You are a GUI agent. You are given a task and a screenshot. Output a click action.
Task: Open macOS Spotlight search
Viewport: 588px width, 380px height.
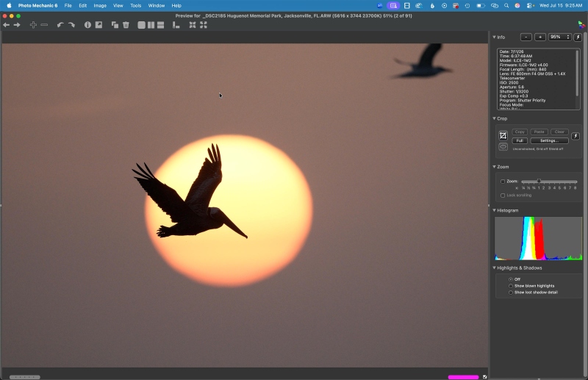click(506, 6)
